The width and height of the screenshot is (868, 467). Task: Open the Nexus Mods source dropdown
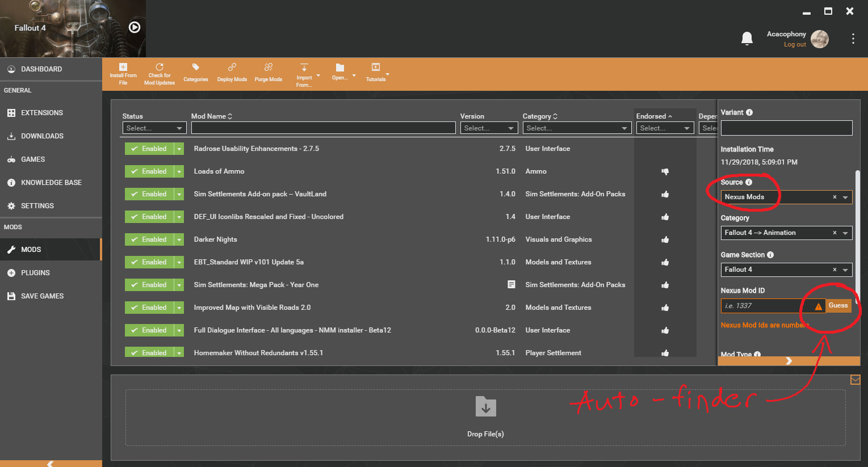click(846, 197)
